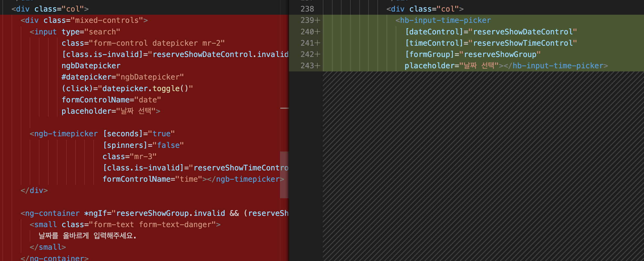The height and width of the screenshot is (261, 644).
Task: Click formControlName="time" line
Action: (x=193, y=179)
